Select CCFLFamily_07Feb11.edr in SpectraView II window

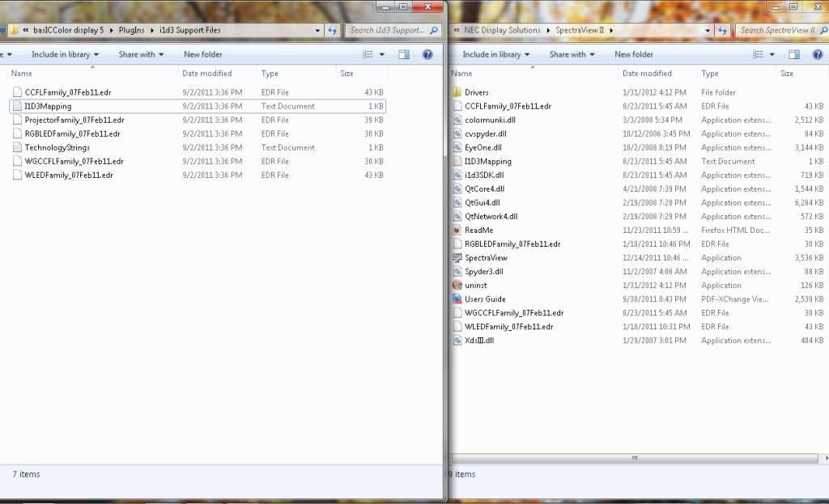[x=508, y=106]
